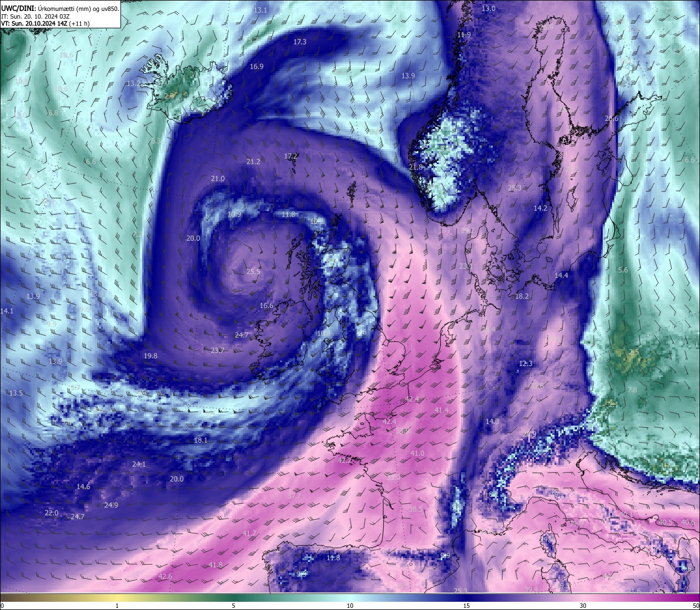
Task: Click the 25.5 value at the low's centre
Action: [253, 271]
